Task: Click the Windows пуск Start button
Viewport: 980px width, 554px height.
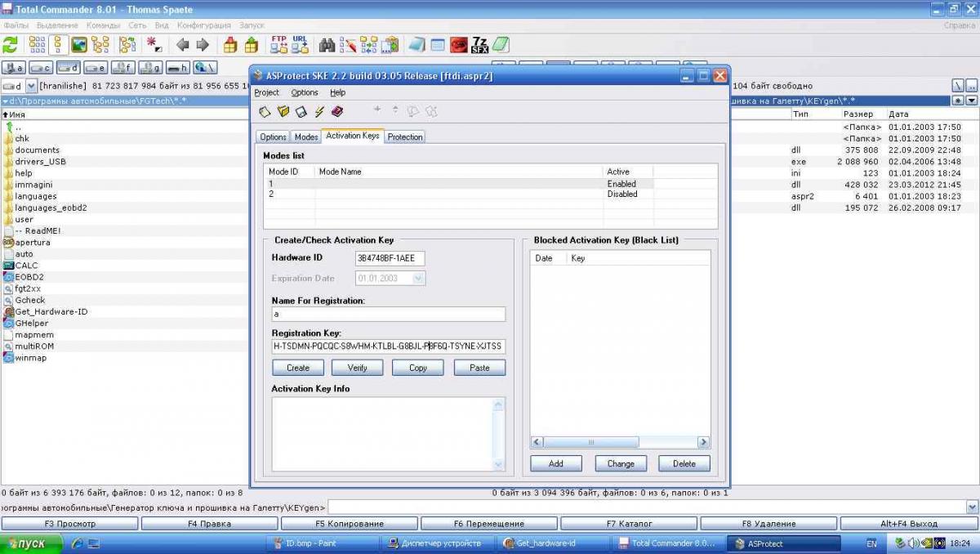Action: click(x=31, y=543)
